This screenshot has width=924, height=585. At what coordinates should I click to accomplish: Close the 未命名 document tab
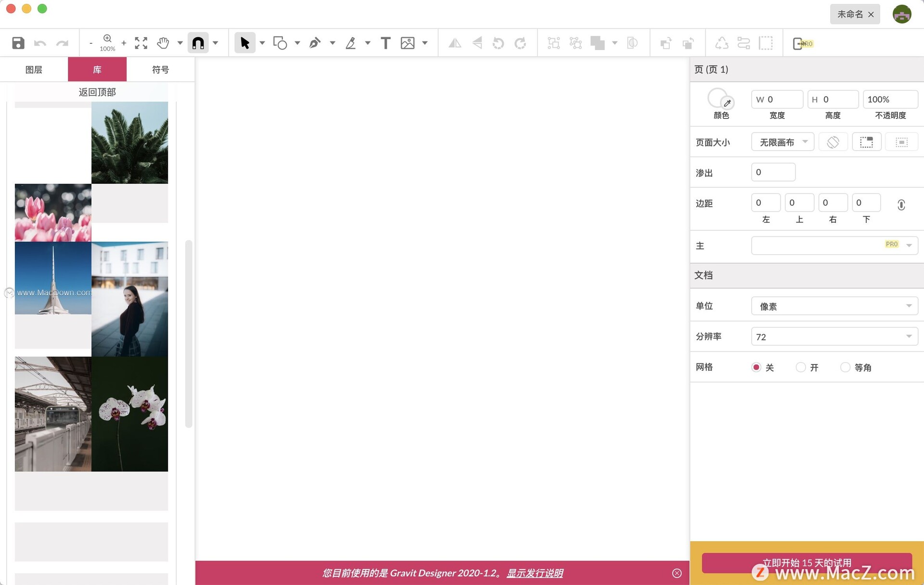[x=871, y=14]
